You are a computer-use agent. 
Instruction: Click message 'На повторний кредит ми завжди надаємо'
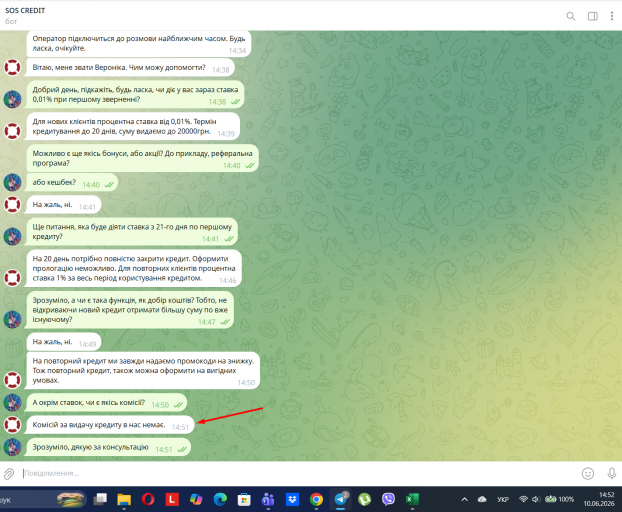(143, 371)
